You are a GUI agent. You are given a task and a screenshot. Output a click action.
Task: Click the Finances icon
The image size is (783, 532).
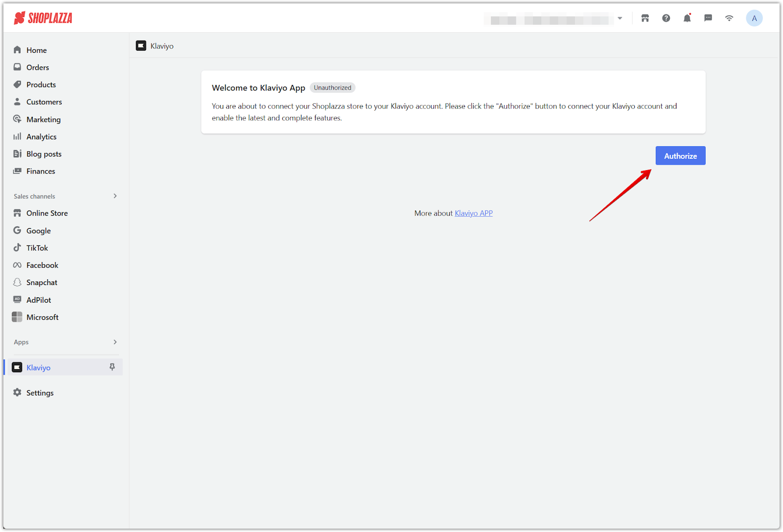pos(17,171)
